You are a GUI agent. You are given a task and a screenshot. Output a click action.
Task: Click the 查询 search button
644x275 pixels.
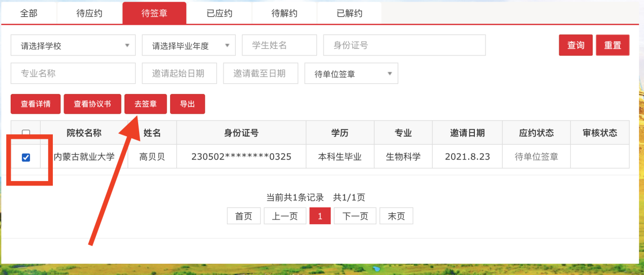575,45
